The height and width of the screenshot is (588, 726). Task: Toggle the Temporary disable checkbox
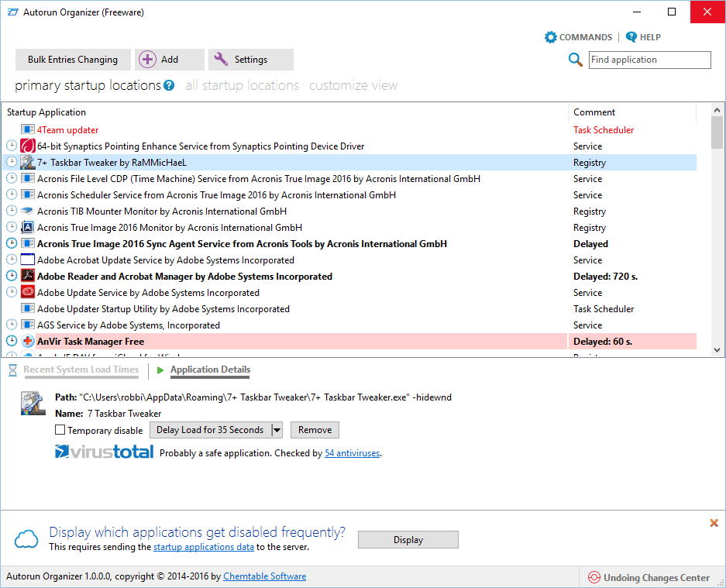point(60,430)
